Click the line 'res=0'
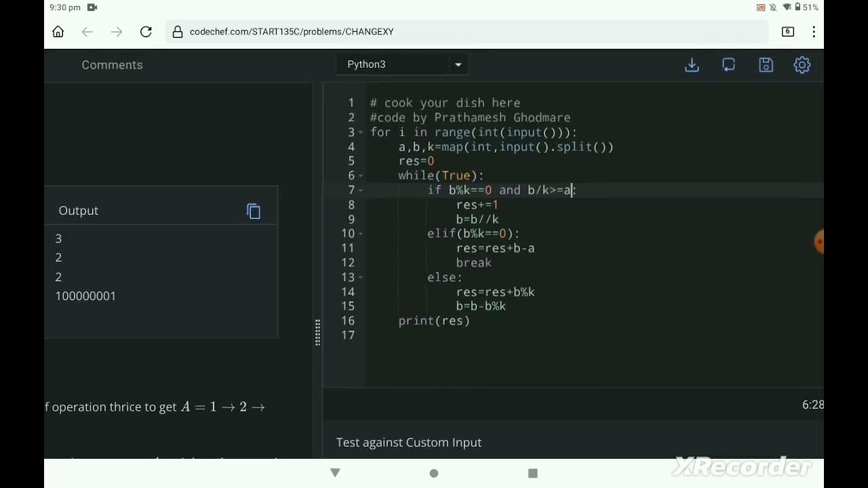 pos(416,161)
